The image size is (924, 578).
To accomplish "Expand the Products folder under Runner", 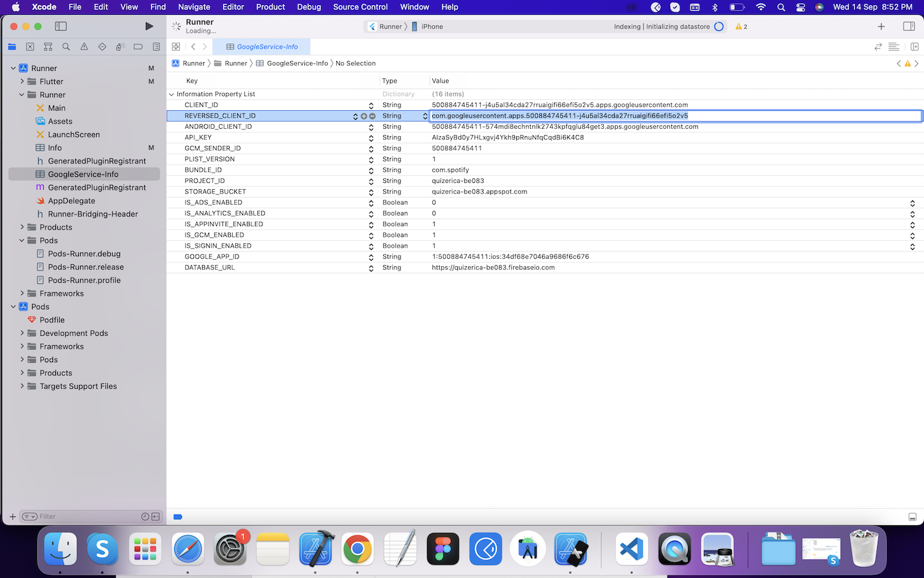I will pyautogui.click(x=22, y=227).
